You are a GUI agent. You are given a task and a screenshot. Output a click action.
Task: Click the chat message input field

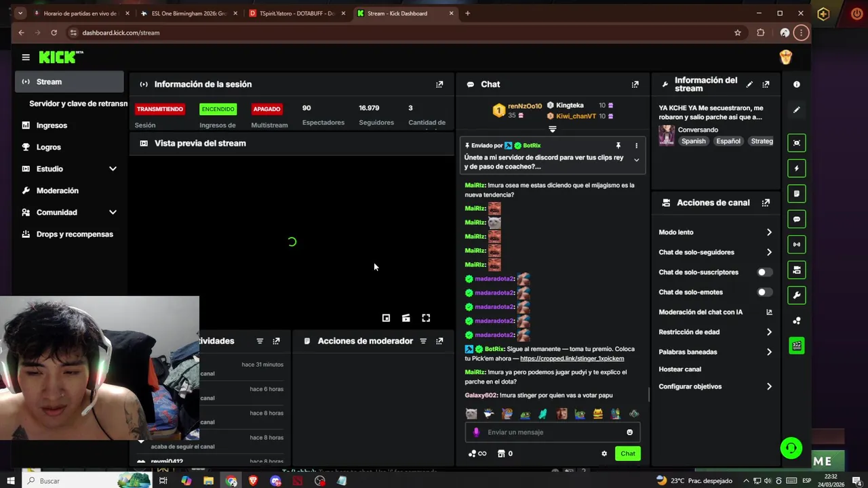553,432
